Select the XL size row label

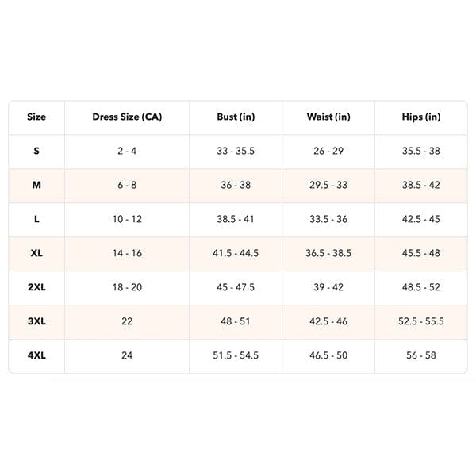pos(36,253)
